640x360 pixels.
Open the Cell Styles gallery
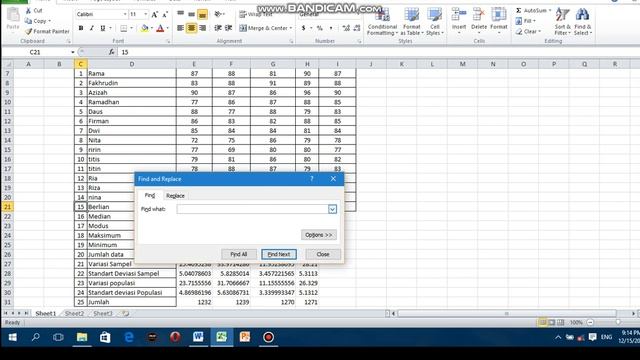tap(435, 22)
